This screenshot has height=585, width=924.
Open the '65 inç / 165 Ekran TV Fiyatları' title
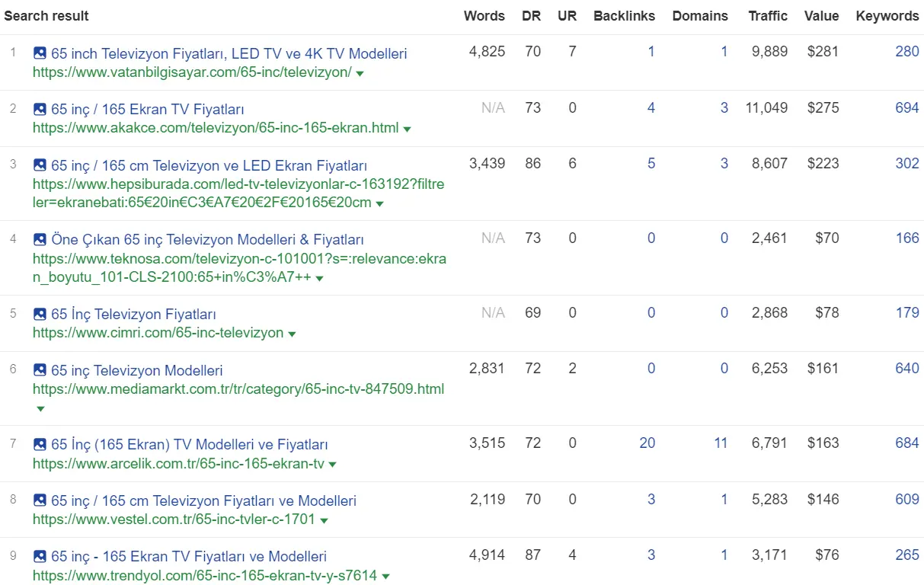pos(148,109)
